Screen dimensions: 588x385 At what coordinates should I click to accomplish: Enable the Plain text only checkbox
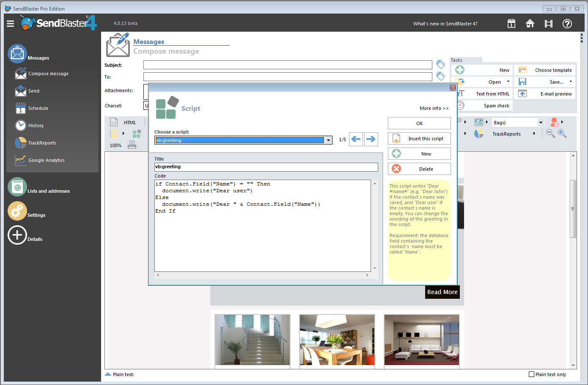(x=531, y=374)
